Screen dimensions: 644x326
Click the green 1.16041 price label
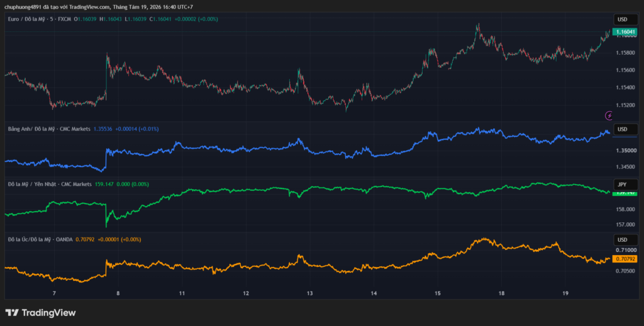[x=625, y=31]
